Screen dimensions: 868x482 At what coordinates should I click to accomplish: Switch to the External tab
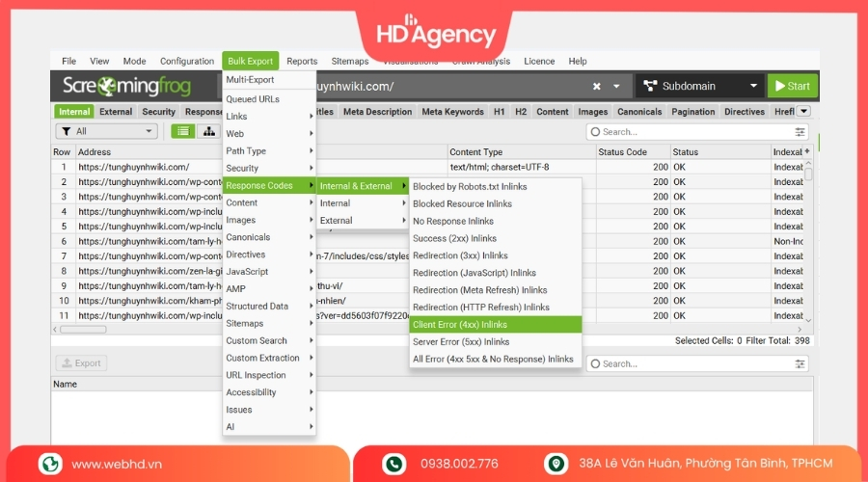click(116, 111)
